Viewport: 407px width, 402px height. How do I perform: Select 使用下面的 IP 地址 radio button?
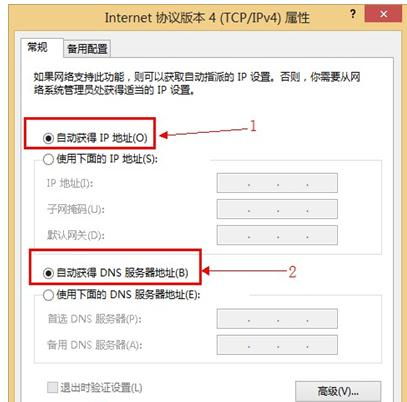(x=49, y=159)
